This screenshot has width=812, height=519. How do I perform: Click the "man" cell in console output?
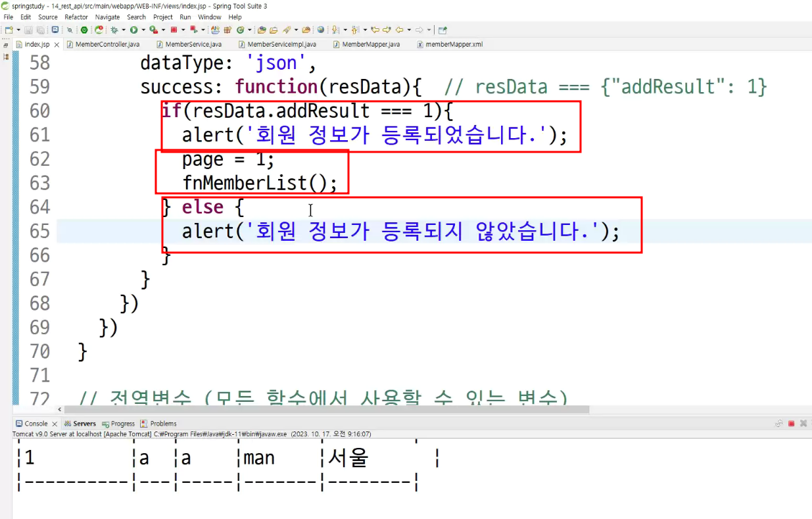pyautogui.click(x=259, y=458)
